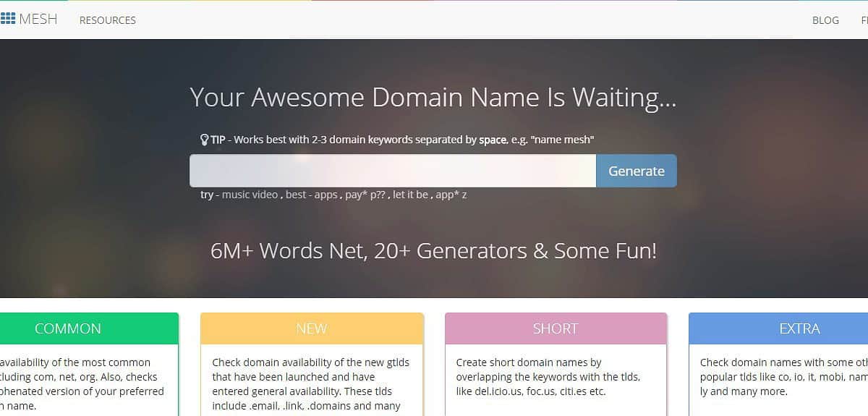Try the 'best - apps' example
This screenshot has width=868, height=416.
coord(312,195)
